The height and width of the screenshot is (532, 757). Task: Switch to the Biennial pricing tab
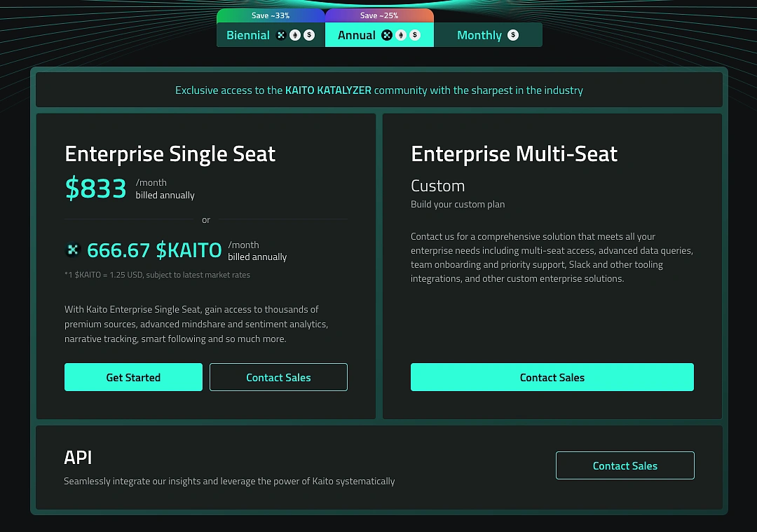[x=247, y=34]
